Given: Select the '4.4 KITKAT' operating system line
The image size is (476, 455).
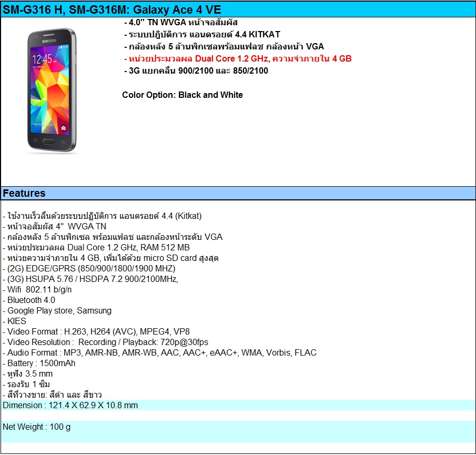Looking at the screenshot, I should pyautogui.click(x=202, y=35).
